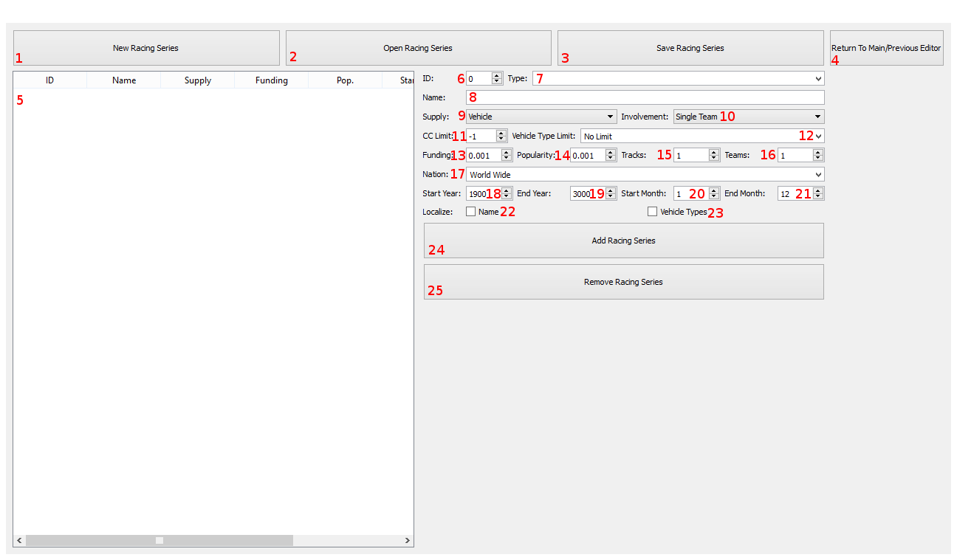Open Involvement dropdown showing Single Team
This screenshot has height=560, width=957.
tap(748, 117)
